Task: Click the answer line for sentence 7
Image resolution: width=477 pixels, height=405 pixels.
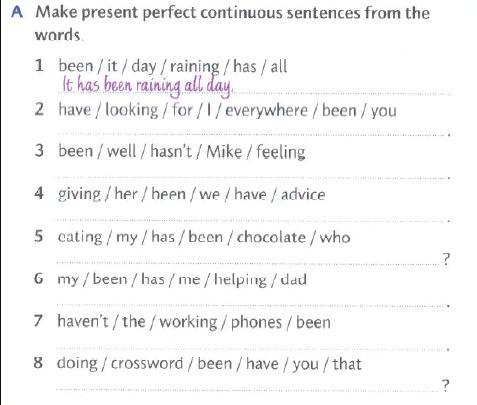Action: pyautogui.click(x=252, y=348)
